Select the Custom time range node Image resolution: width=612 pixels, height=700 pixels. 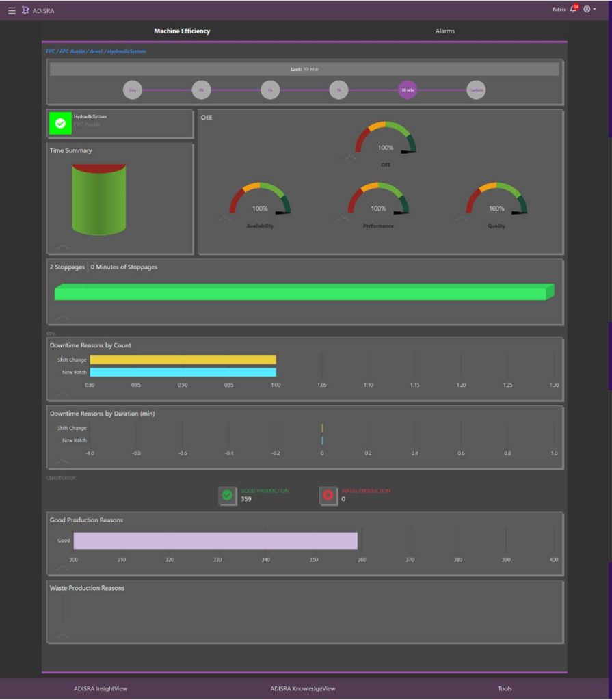click(x=476, y=90)
